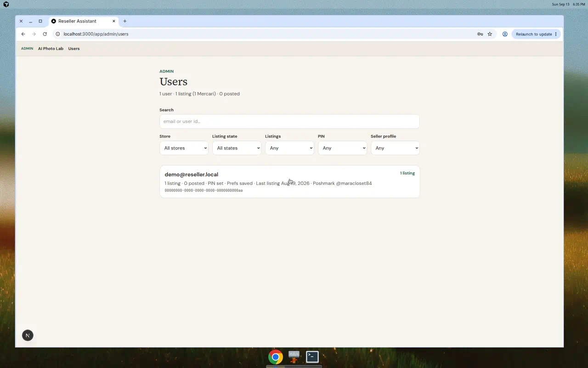Viewport: 588px width, 368px height.
Task: Reload the page with the refresh icon
Action: pos(45,34)
